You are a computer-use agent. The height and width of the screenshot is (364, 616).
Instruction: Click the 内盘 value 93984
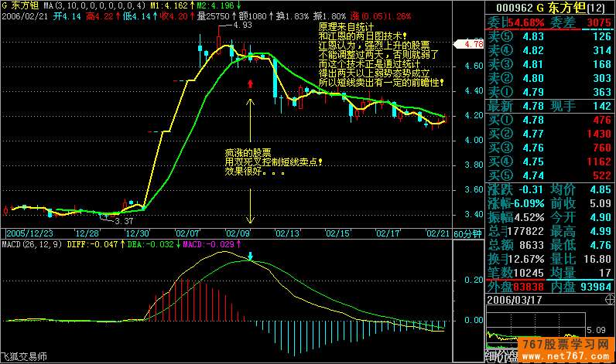596,287
